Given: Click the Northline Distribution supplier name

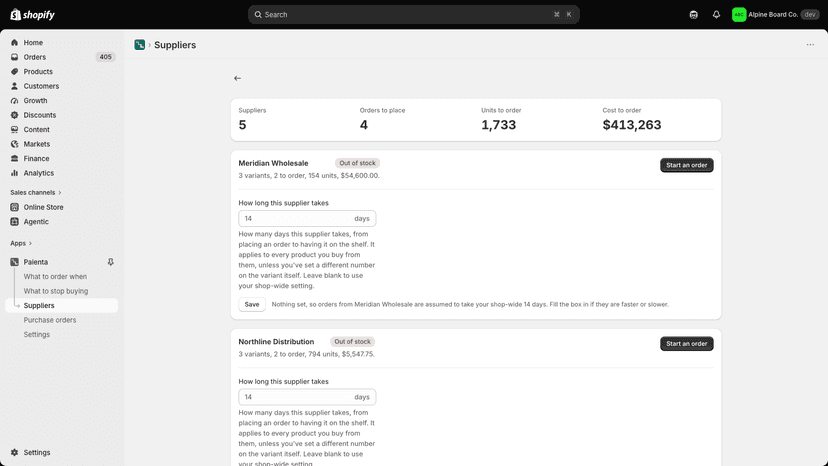Looking at the screenshot, I should 276,342.
